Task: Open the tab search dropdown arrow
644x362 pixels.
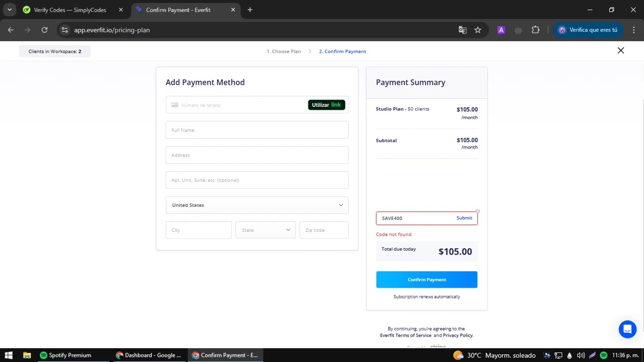Action: [x=9, y=9]
